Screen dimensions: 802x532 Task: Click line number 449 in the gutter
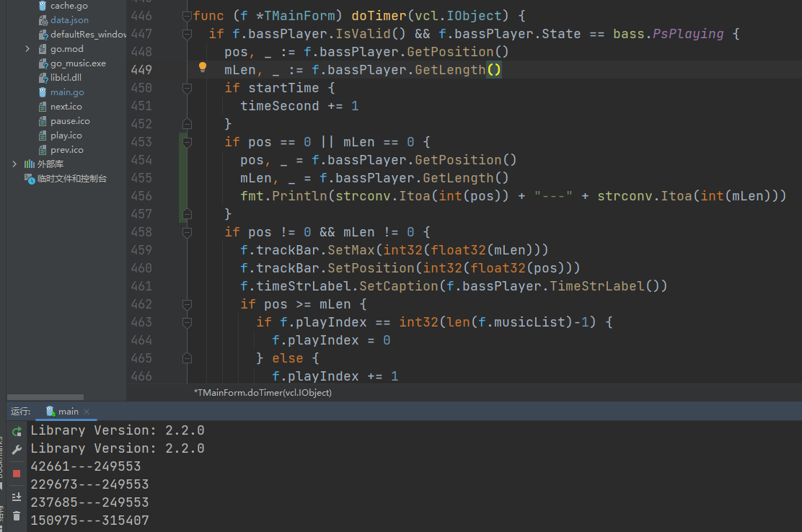point(141,70)
